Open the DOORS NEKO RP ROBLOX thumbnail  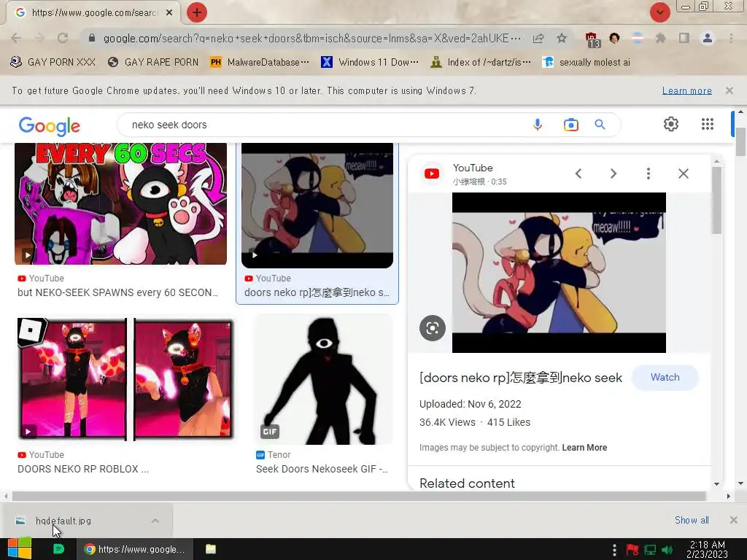pos(126,379)
